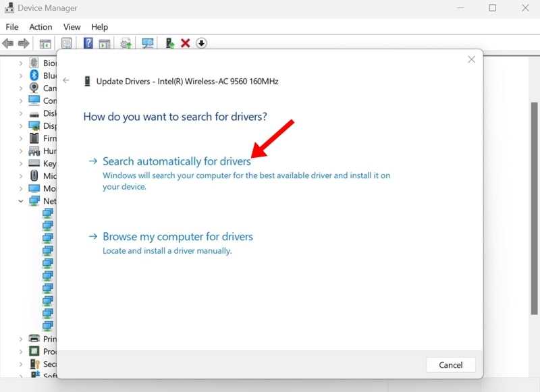
Task: Expand the Keyboards tree node chevron
Action: (x=21, y=163)
